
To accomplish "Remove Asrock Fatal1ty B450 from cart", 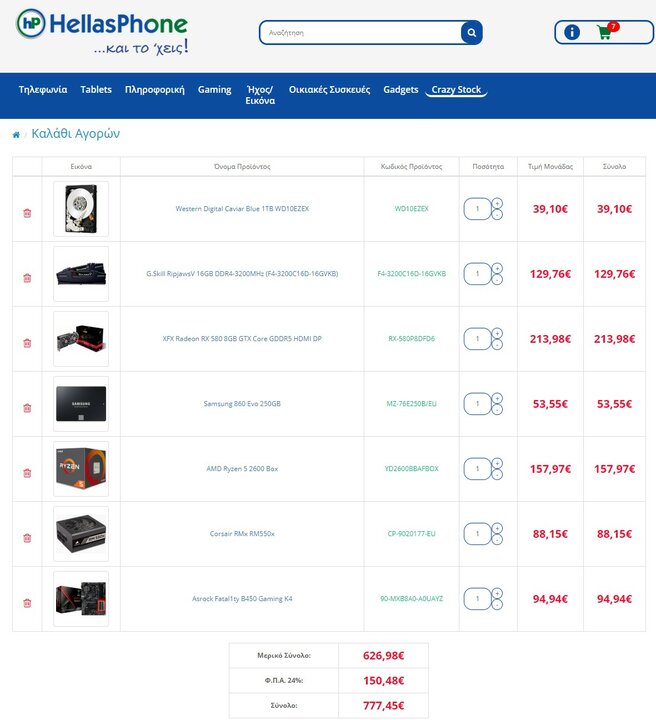I will coord(27,603).
